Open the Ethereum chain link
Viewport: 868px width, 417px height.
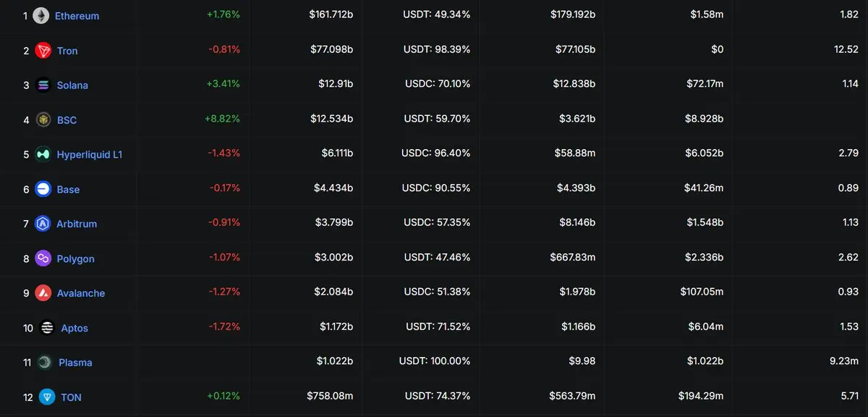point(77,16)
